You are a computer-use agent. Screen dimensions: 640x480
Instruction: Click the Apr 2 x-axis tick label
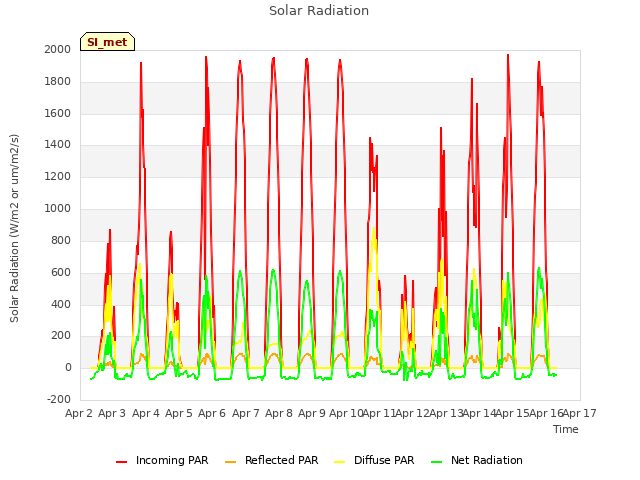[x=79, y=413]
